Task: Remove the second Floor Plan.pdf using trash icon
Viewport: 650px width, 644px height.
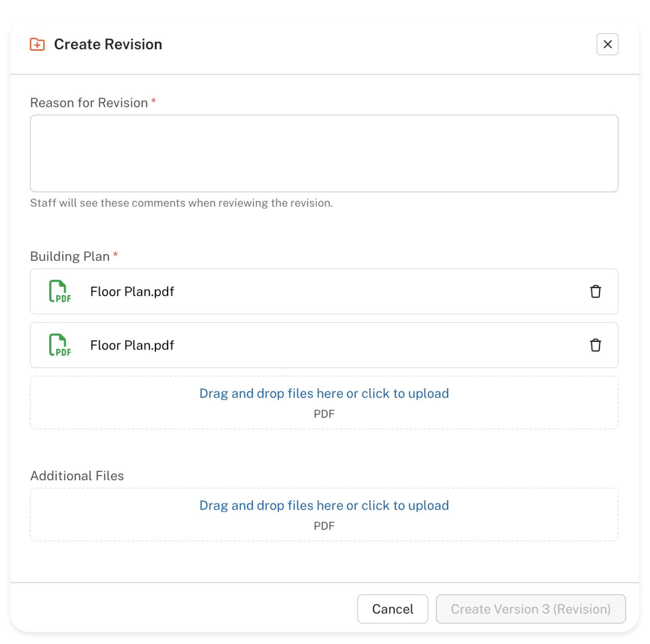Action: [595, 345]
